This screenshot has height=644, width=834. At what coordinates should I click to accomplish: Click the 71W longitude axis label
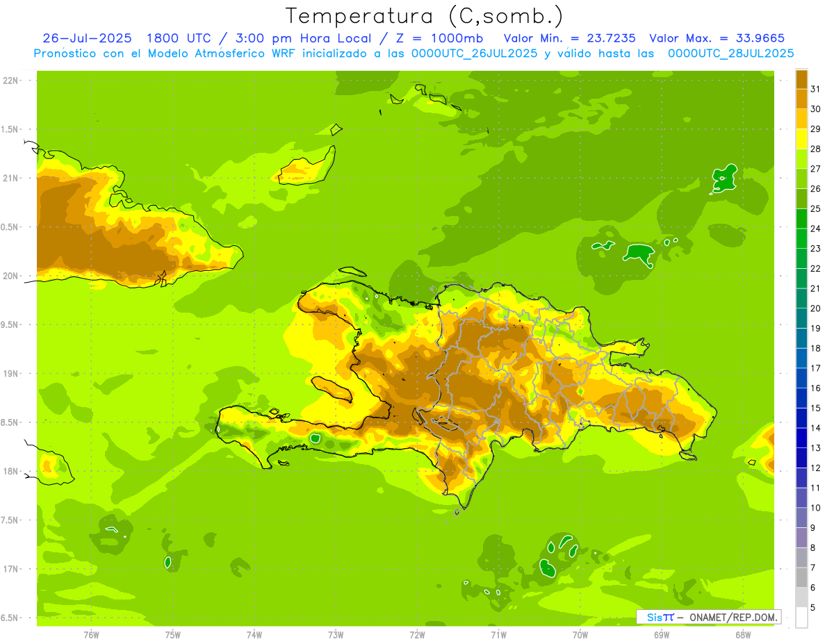click(x=498, y=635)
